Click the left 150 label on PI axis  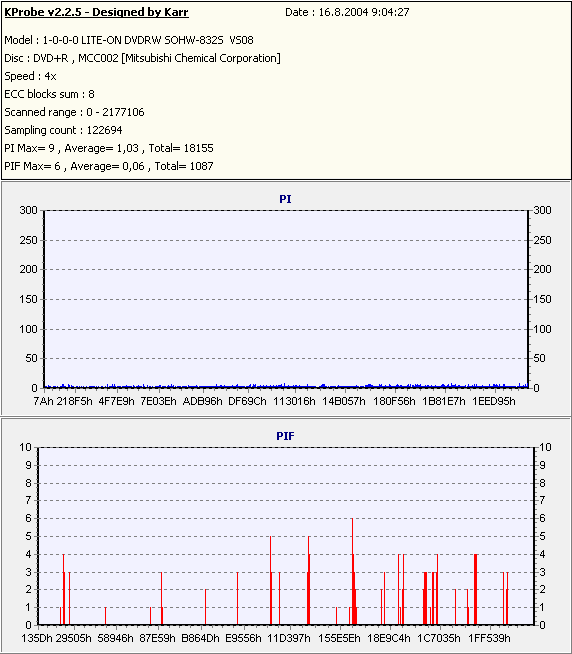coord(28,299)
